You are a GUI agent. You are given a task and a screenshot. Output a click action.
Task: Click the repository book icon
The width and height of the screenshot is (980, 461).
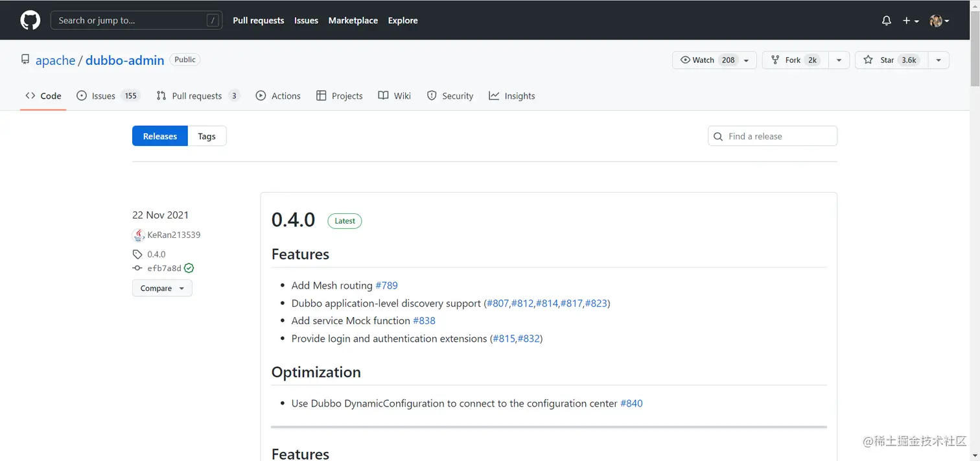(25, 60)
